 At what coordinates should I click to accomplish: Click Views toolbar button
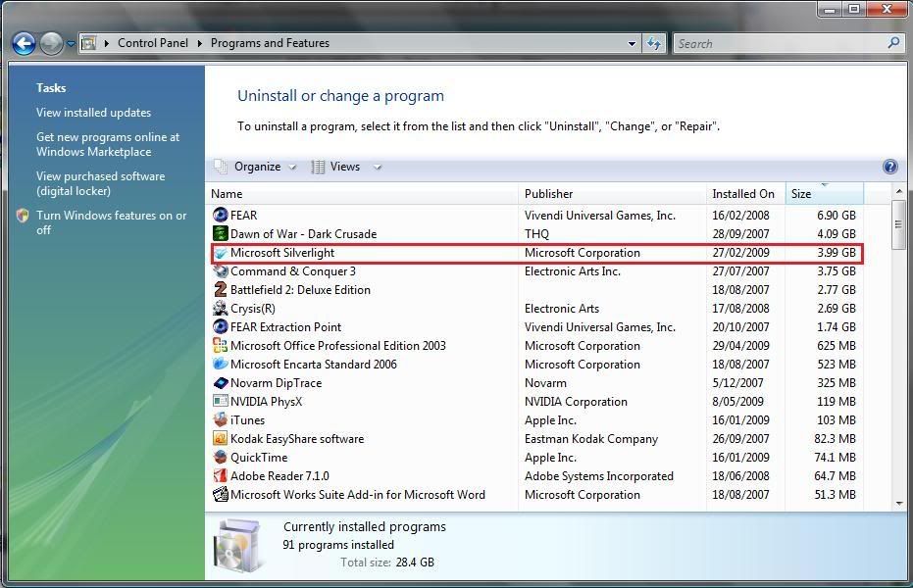(x=336, y=167)
